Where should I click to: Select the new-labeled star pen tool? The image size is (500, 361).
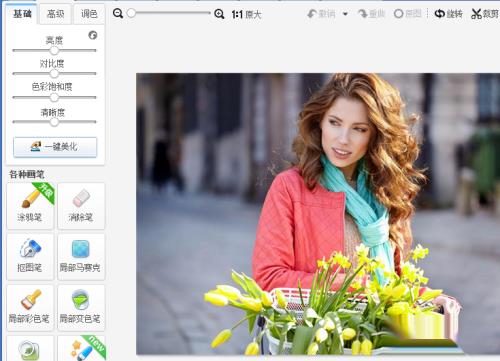point(81,349)
